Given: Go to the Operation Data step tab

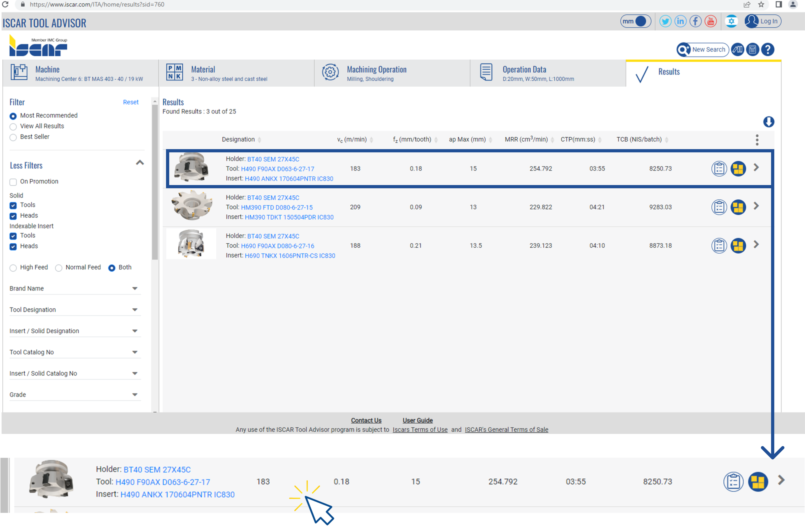Looking at the screenshot, I should coord(548,74).
